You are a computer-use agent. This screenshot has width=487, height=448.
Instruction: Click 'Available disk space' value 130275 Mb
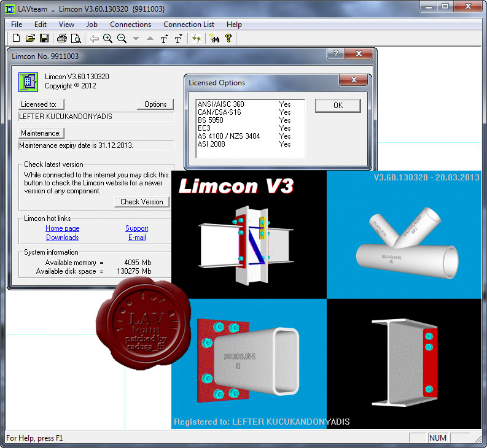point(134,271)
